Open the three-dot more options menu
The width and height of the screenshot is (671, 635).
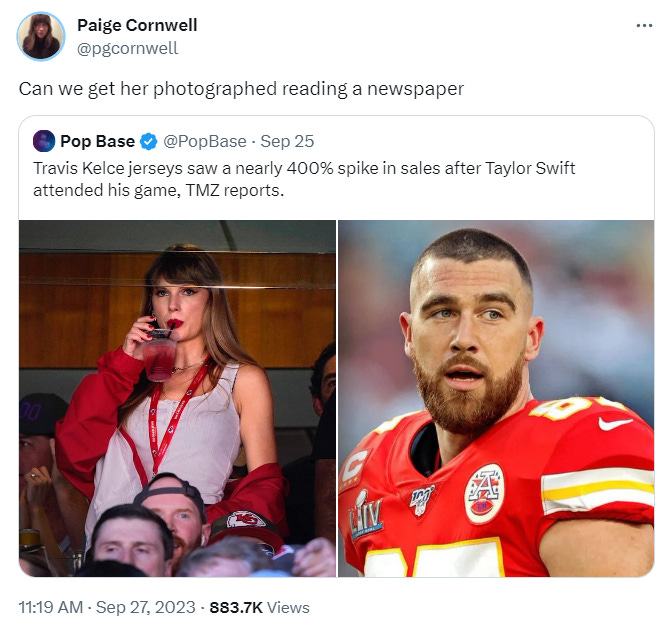(x=644, y=26)
